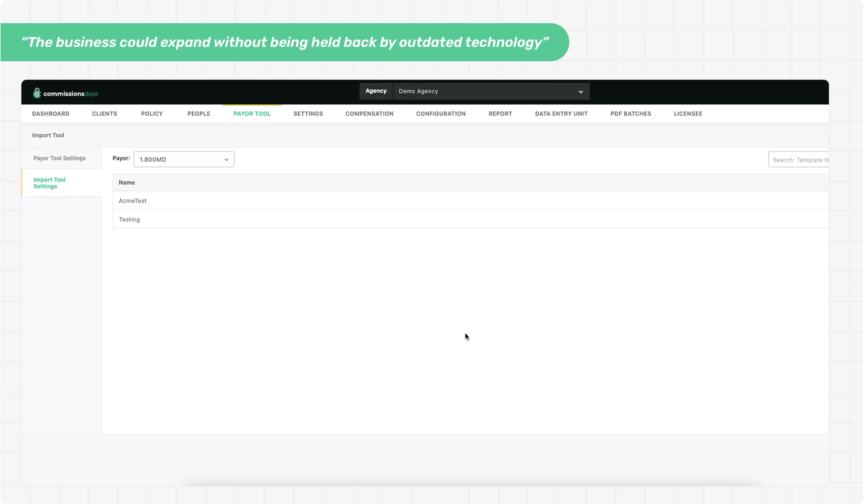Select Payor Tool Settings in sidebar

click(x=59, y=158)
